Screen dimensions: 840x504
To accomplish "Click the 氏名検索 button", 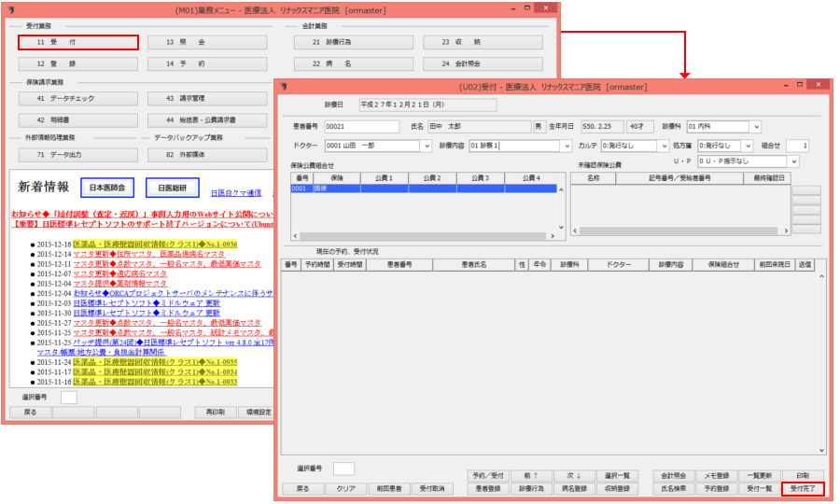I will tap(674, 488).
